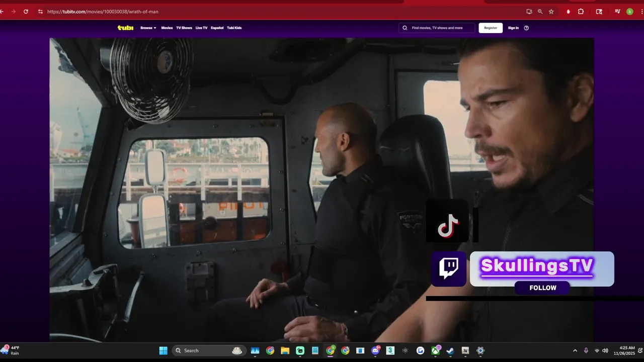Click the Tubi logo
Image resolution: width=644 pixels, height=362 pixels.
click(125, 28)
